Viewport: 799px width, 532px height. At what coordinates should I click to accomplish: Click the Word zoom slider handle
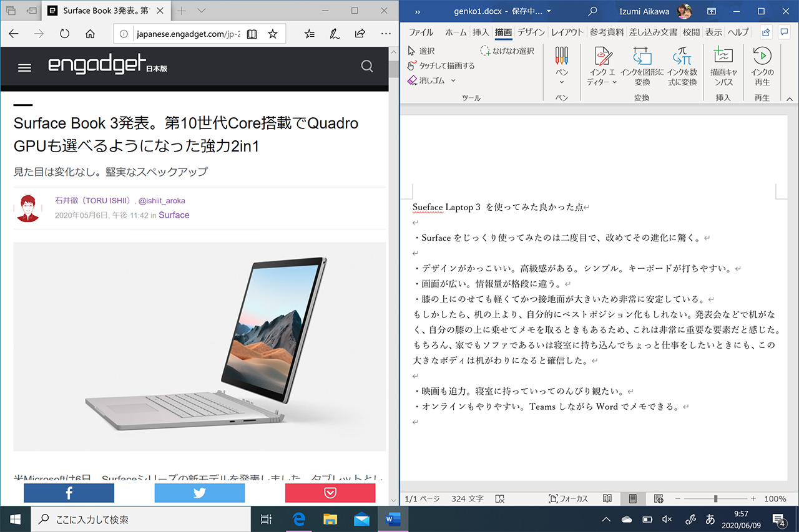(715, 499)
